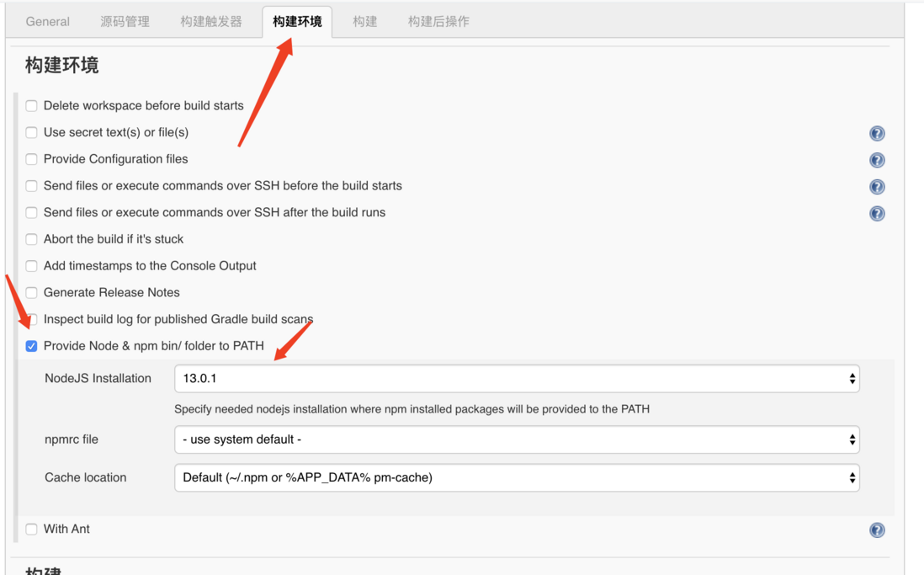Screen dimensions: 924x575
Task: Open help for Use secret text(s) or file(s)
Action: point(877,133)
